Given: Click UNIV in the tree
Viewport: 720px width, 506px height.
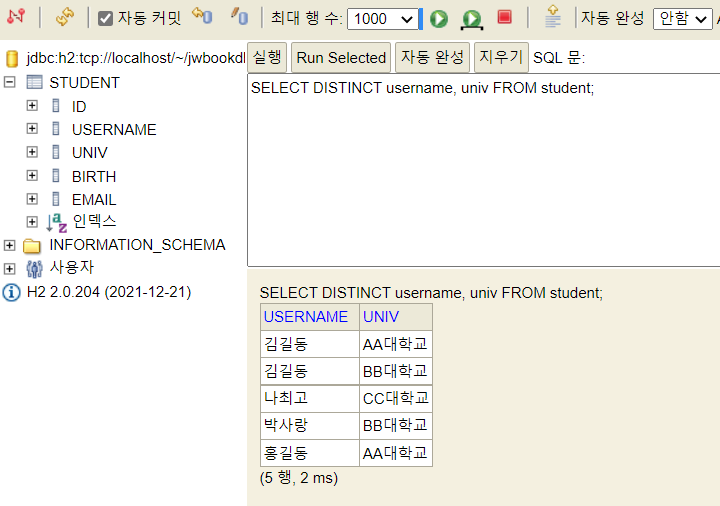Looking at the screenshot, I should (90, 152).
